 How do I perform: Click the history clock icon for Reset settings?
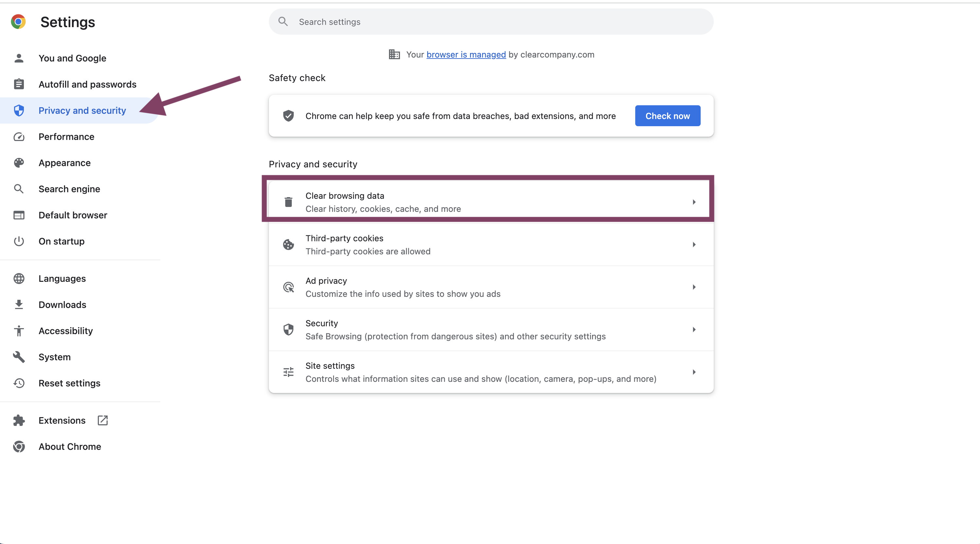(19, 383)
